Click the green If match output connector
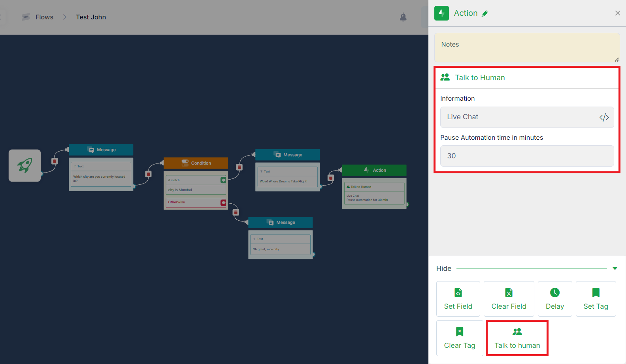The image size is (626, 364). tap(223, 180)
